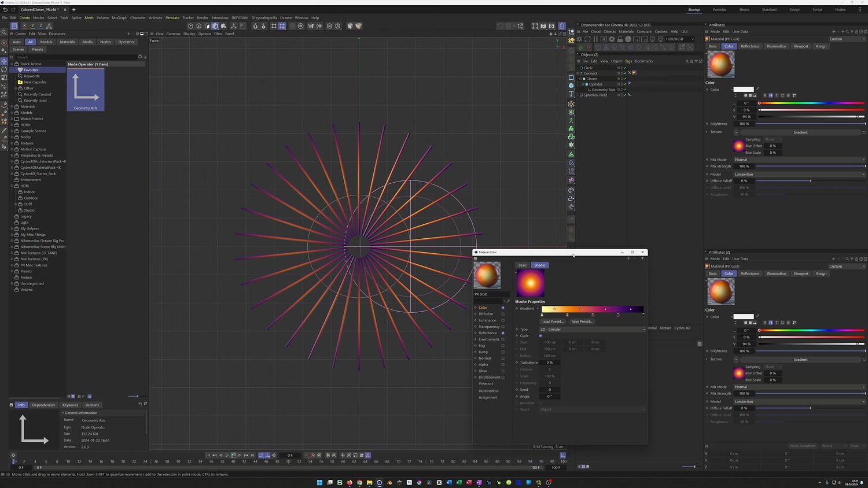Filter asset browser by Materials
The image size is (868, 488).
coord(67,42)
